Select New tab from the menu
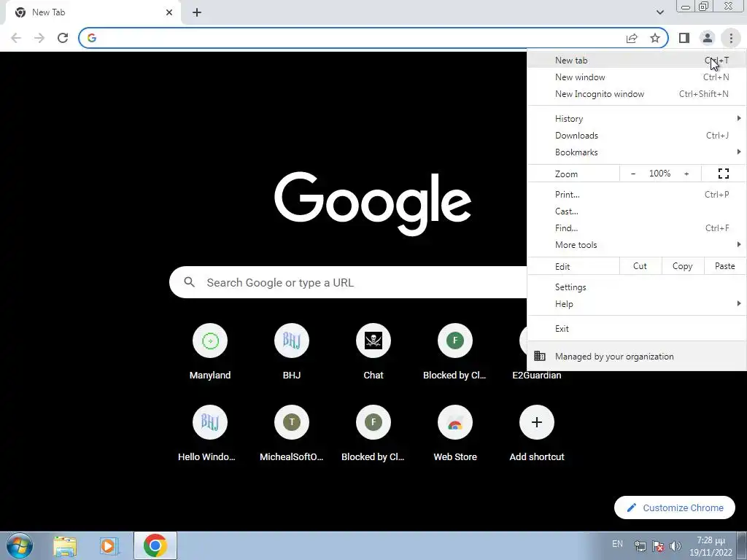The height and width of the screenshot is (560, 747). tap(637, 61)
